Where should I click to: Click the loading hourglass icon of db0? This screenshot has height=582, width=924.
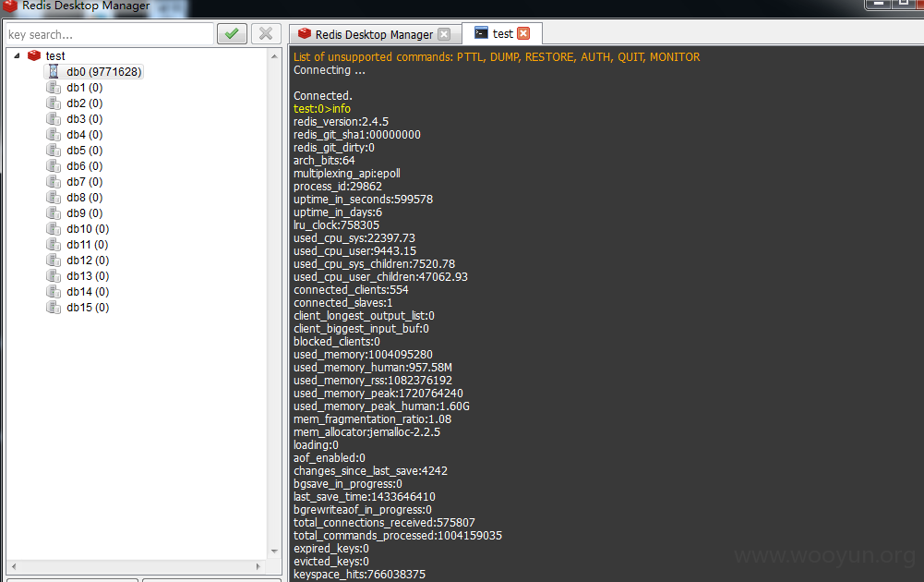pyautogui.click(x=54, y=71)
